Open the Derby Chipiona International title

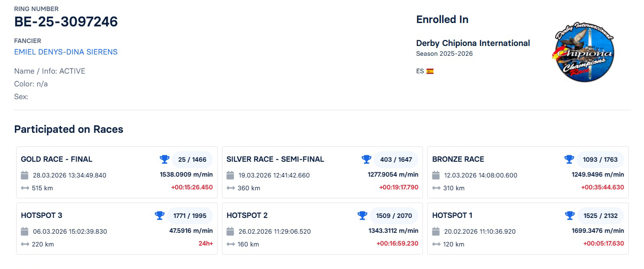(473, 43)
